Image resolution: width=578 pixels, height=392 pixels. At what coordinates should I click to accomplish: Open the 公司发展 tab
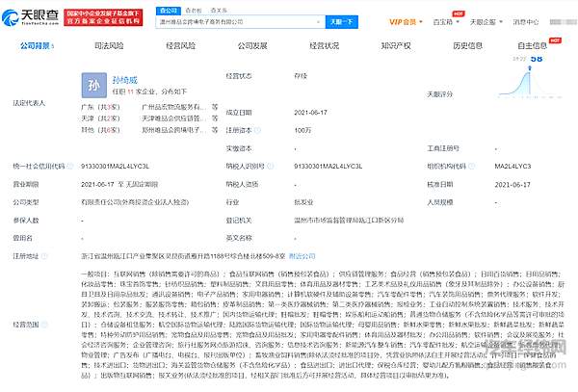coord(252,45)
